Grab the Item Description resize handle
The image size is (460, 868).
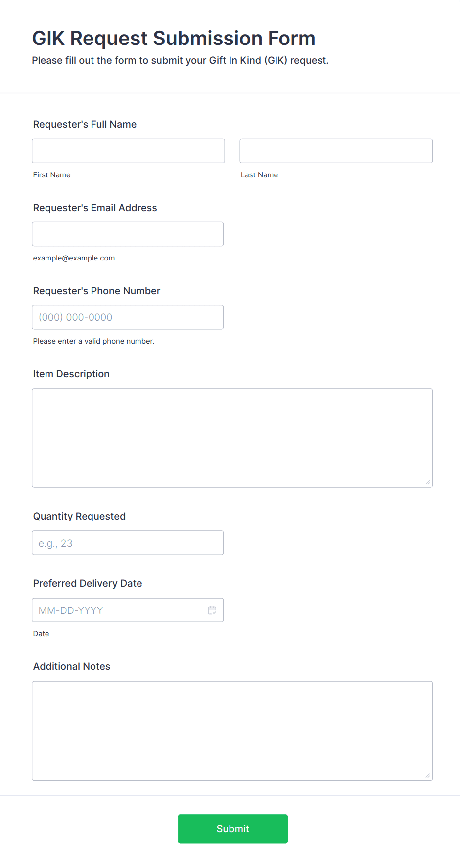pyautogui.click(x=427, y=482)
